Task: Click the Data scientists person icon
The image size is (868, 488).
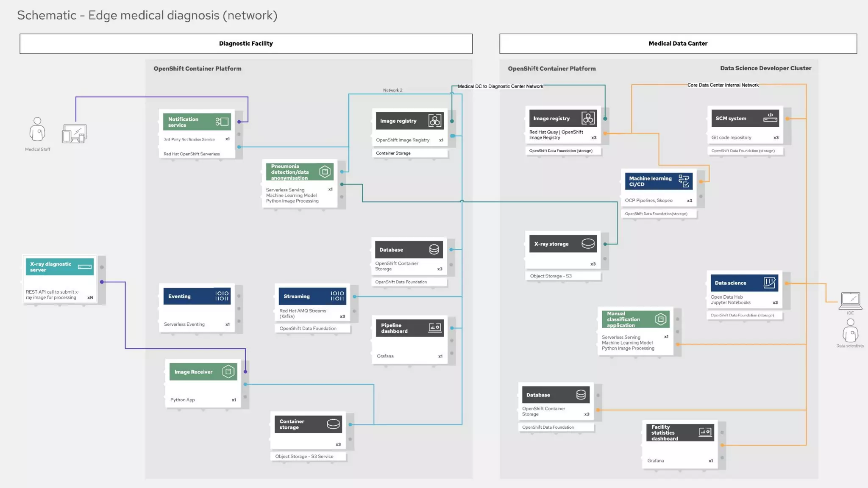Action: point(850,331)
